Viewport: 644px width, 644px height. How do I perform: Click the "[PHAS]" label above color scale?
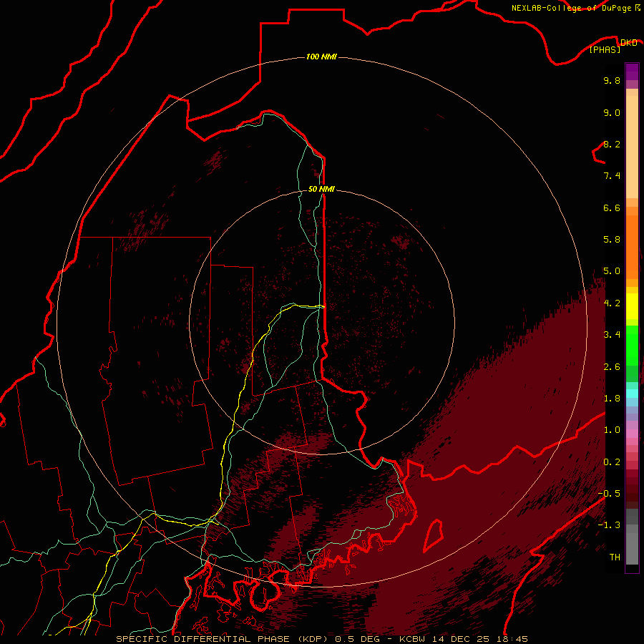[605, 49]
